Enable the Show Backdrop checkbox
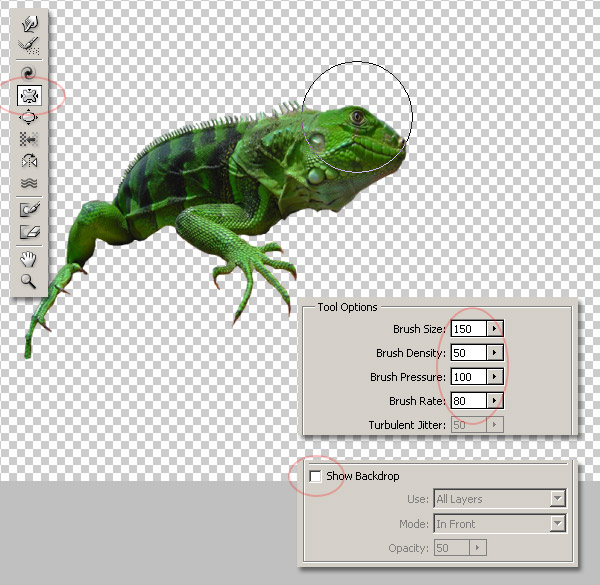Image resolution: width=600 pixels, height=585 pixels. (x=315, y=476)
